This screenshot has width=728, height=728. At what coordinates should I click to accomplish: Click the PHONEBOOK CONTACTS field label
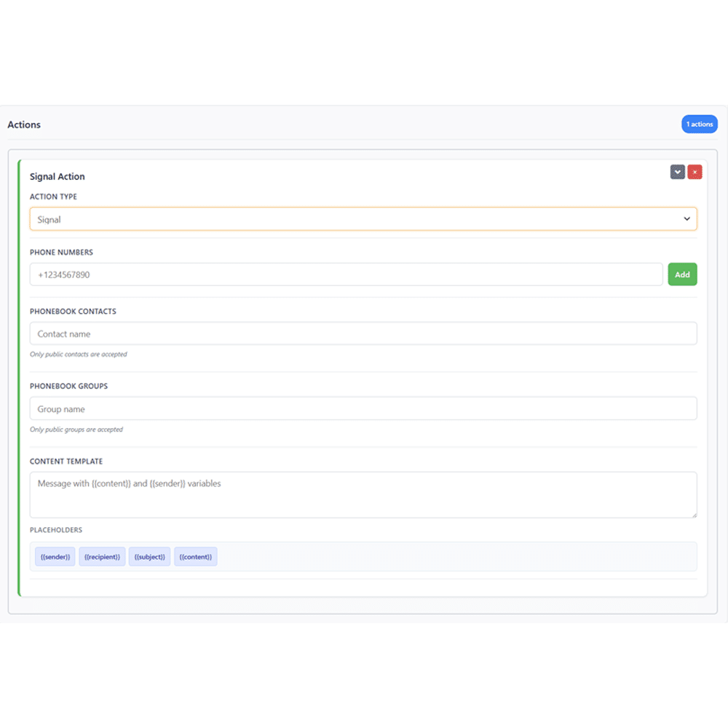[x=73, y=311]
